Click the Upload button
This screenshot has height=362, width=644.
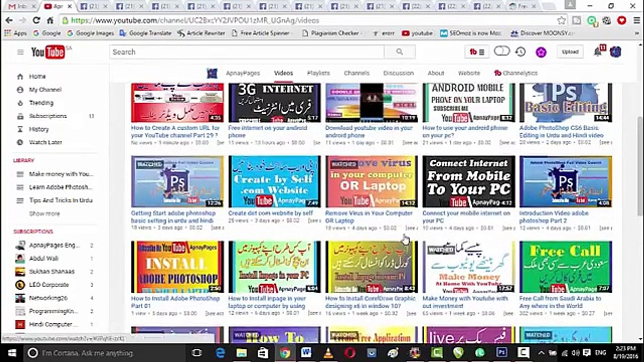(x=570, y=52)
